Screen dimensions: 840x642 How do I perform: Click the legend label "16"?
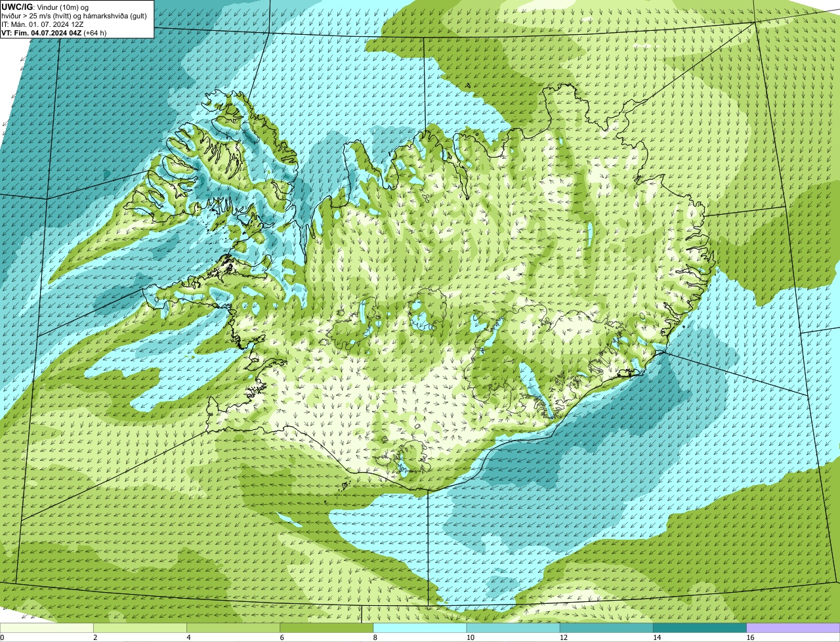[x=751, y=638]
